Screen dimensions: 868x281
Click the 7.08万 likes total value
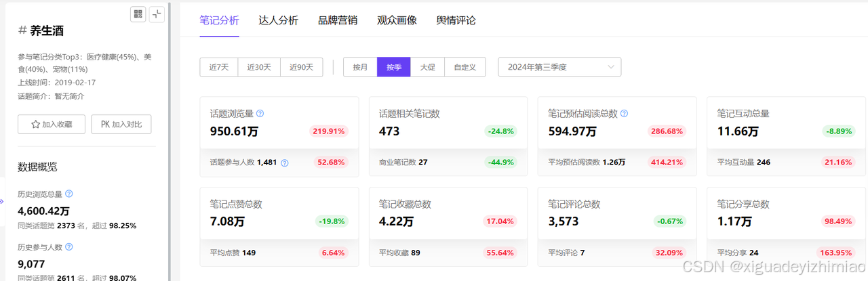pos(227,221)
